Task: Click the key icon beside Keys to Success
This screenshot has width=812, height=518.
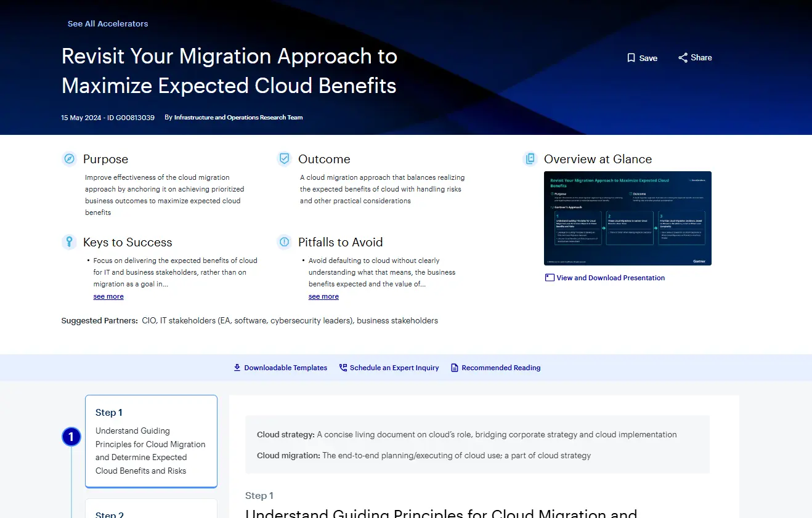Action: [x=69, y=241]
